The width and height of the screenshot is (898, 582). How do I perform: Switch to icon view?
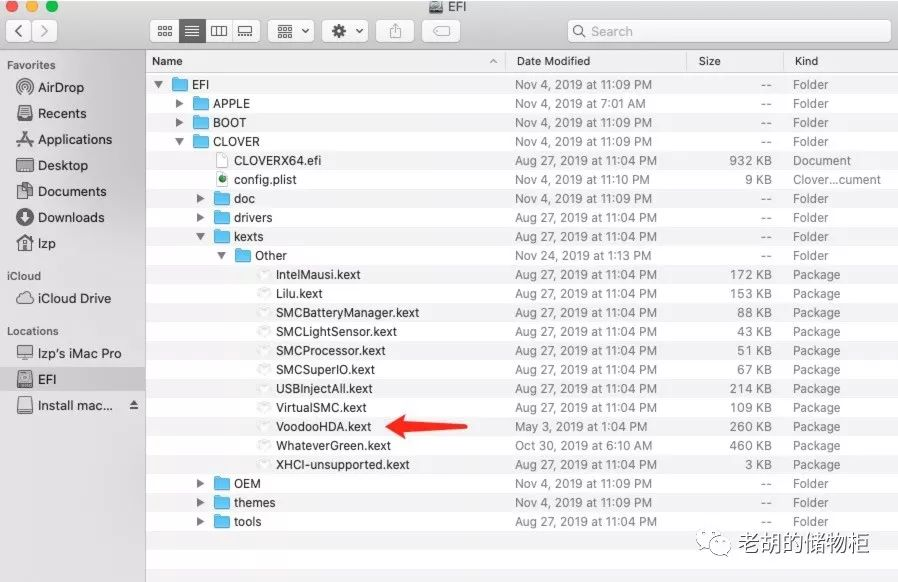pyautogui.click(x=164, y=31)
